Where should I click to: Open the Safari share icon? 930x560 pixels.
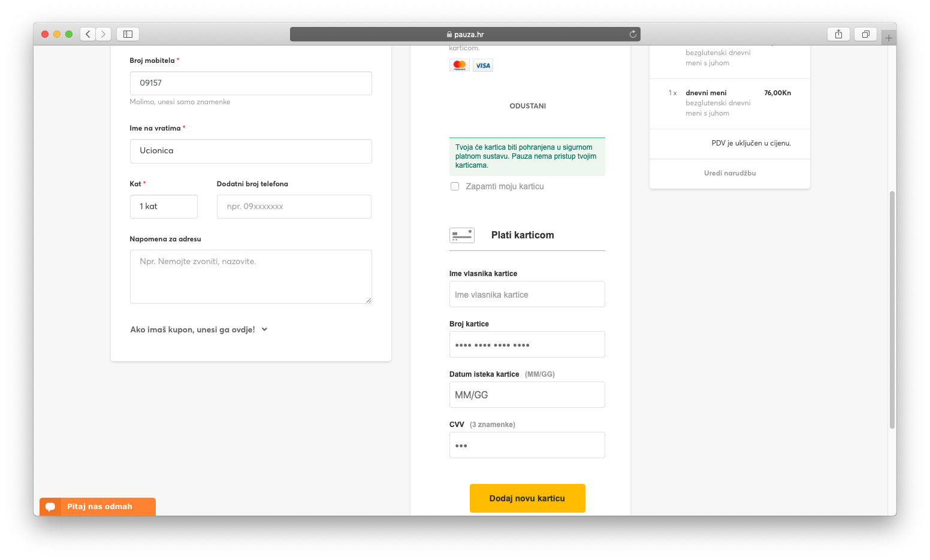[x=838, y=34]
